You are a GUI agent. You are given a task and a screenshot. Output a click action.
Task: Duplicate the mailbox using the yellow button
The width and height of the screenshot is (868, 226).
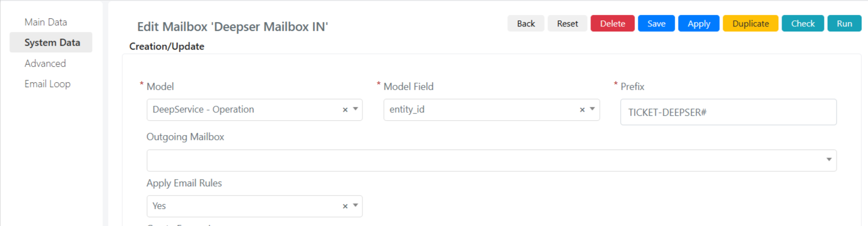[x=751, y=24]
